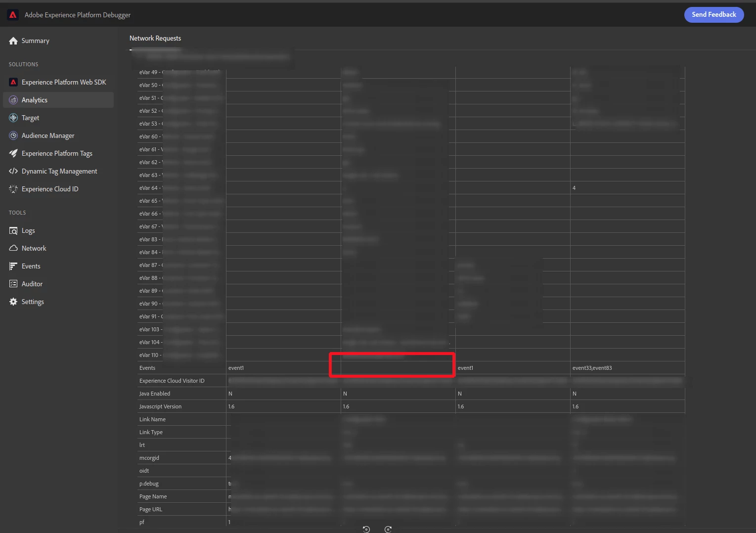The width and height of the screenshot is (756, 533).
Task: Click the Adobe logo in the header
Action: [13, 15]
